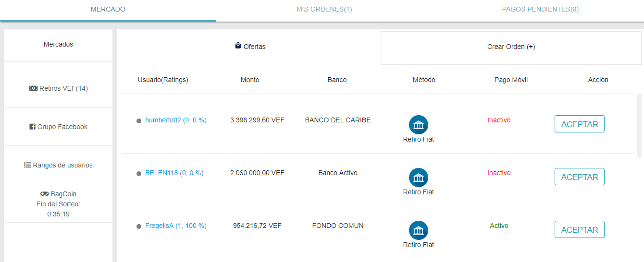Click the amount 2.060.000,00 VEF
Viewport: 644px width, 262px height.
(257, 173)
